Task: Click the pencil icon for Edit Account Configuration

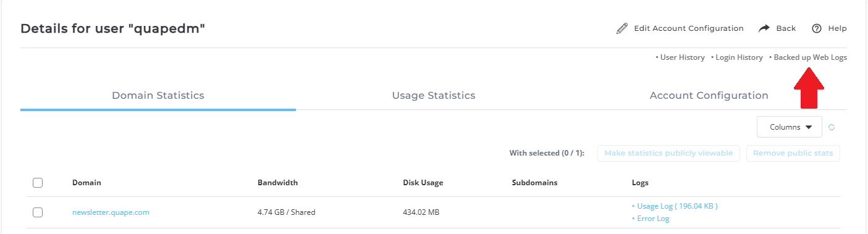Action: tap(622, 28)
